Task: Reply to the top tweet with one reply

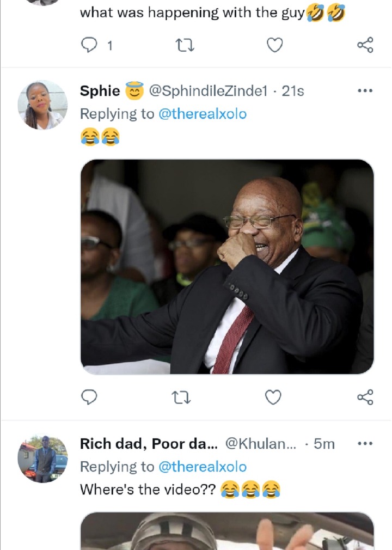Action: coord(89,45)
